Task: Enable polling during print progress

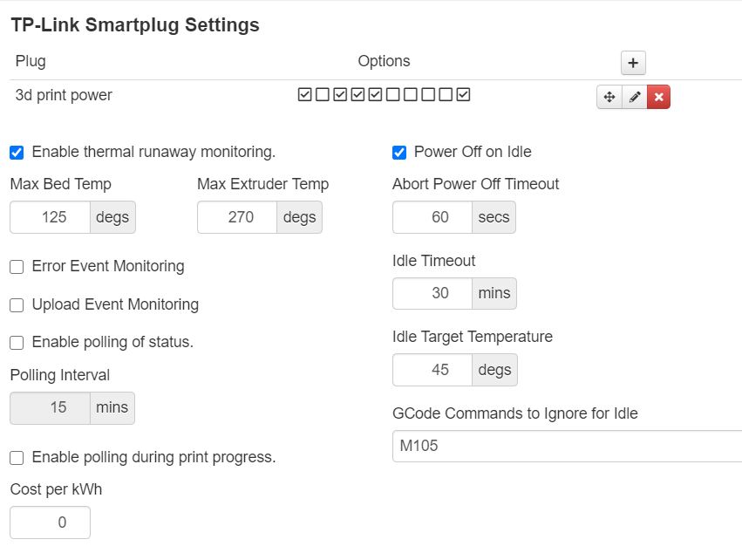Action: tap(15, 456)
